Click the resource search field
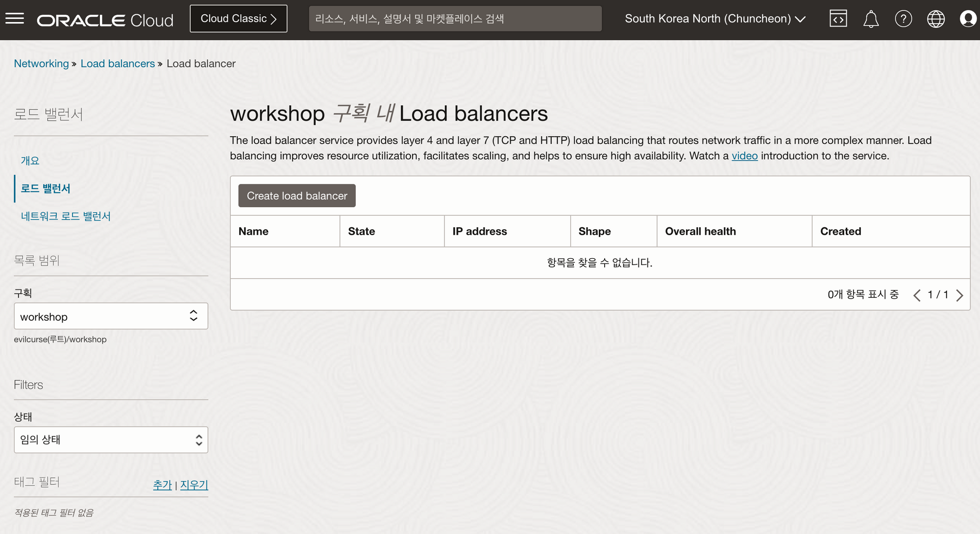Screen dimensions: 980x534 pyautogui.click(x=455, y=19)
